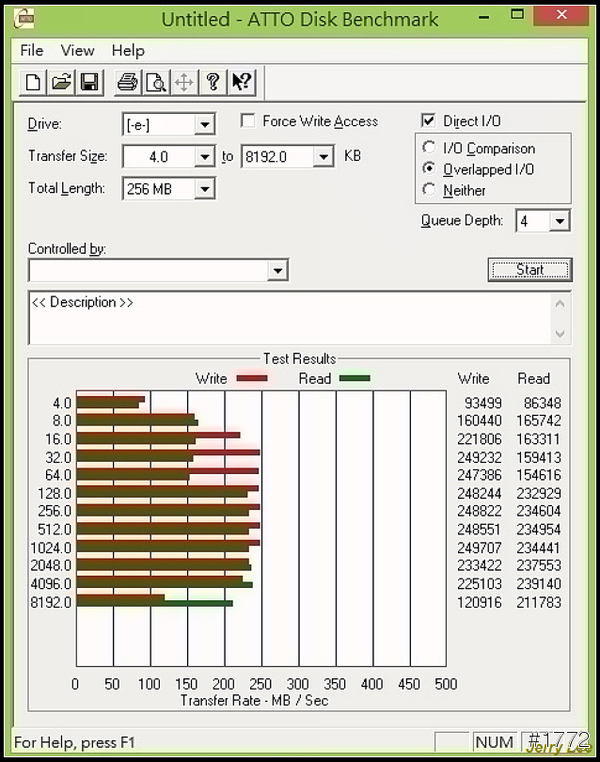The width and height of the screenshot is (600, 762).
Task: Click read value 86348 for 4.0 KB
Action: pyautogui.click(x=542, y=403)
